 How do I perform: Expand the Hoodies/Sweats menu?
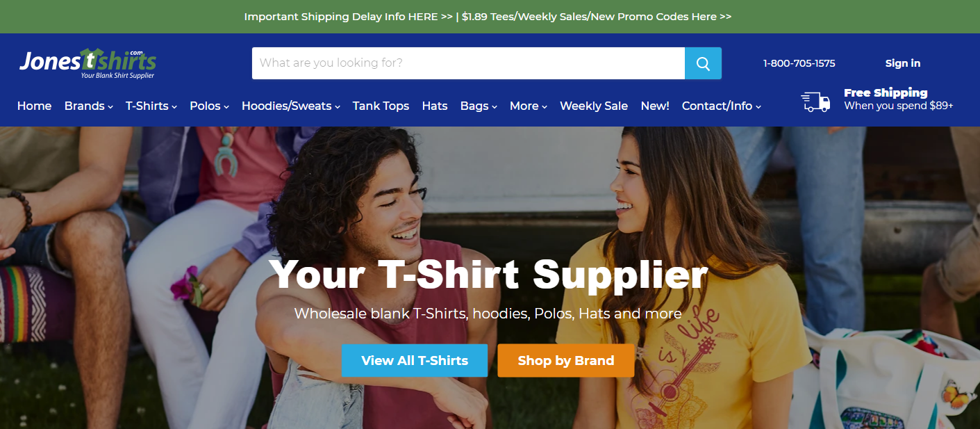click(291, 106)
